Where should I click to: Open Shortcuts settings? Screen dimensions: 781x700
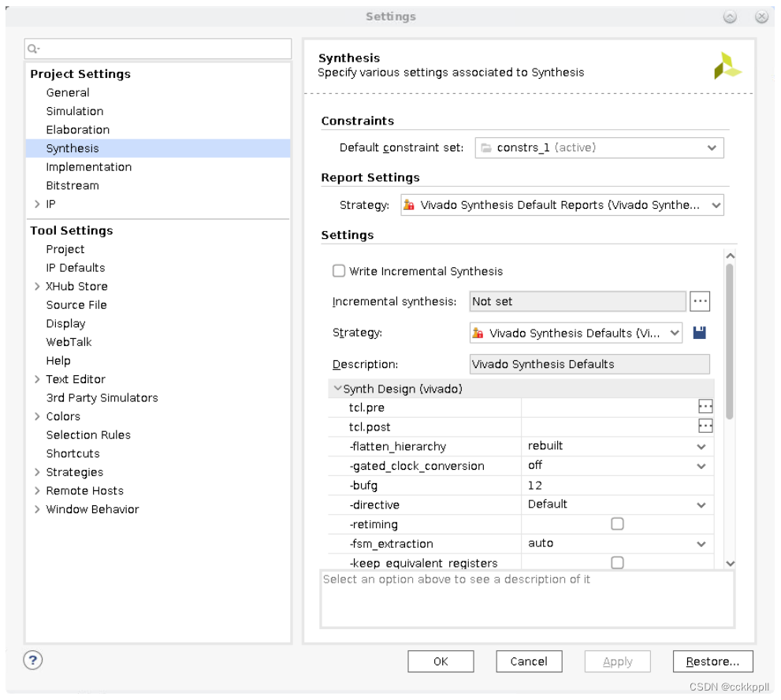[x=73, y=453]
